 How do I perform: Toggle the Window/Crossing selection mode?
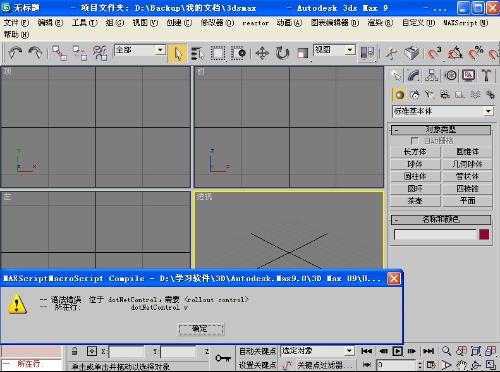pyautogui.click(x=239, y=53)
